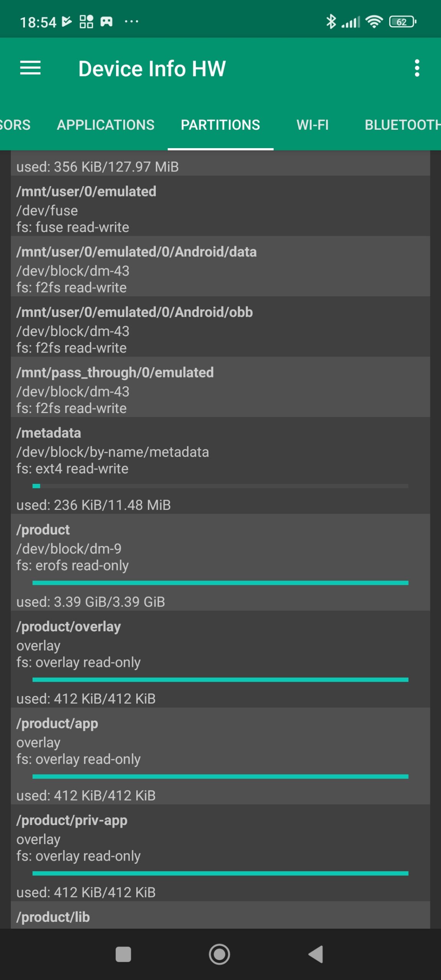Select the /product/priv-app partition entry
441x980 pixels.
click(x=220, y=838)
